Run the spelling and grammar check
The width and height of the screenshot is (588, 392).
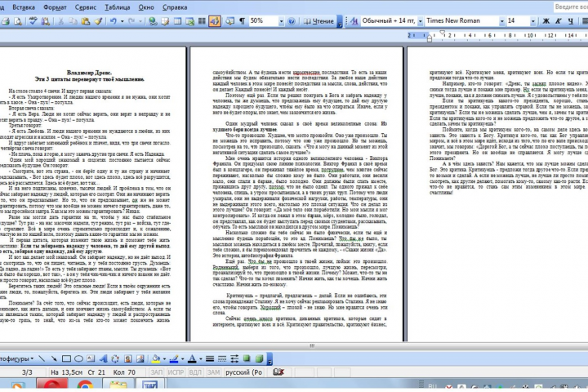pos(33,21)
